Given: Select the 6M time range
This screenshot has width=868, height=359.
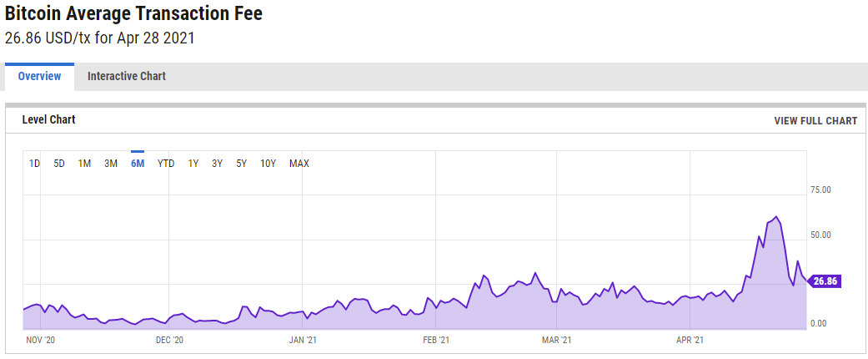Looking at the screenshot, I should (x=138, y=164).
